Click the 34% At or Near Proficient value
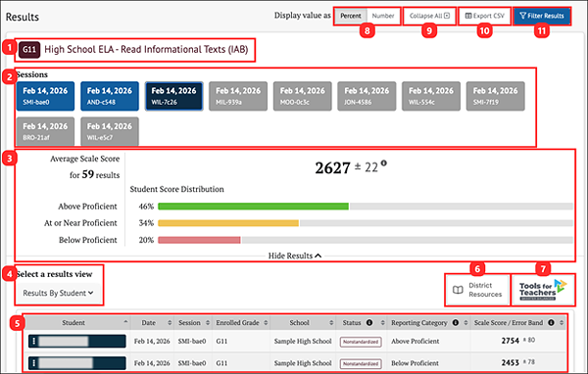This screenshot has width=588, height=374. click(x=146, y=223)
